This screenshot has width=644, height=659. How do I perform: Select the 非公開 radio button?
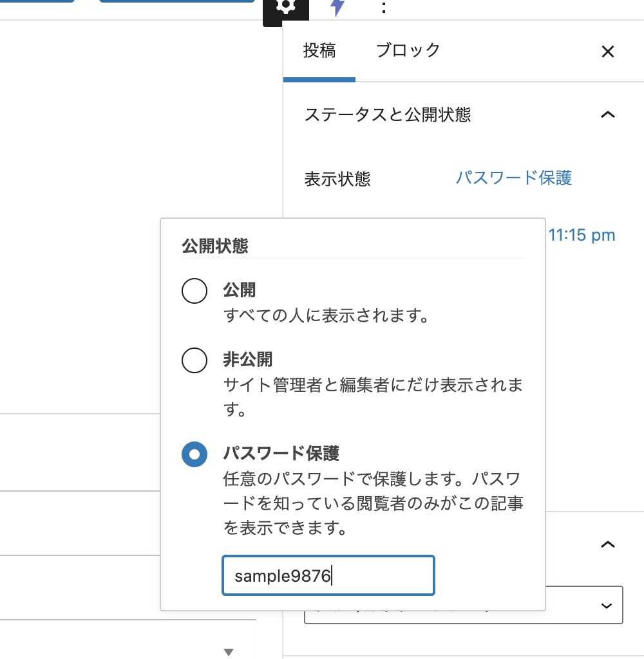coord(194,360)
